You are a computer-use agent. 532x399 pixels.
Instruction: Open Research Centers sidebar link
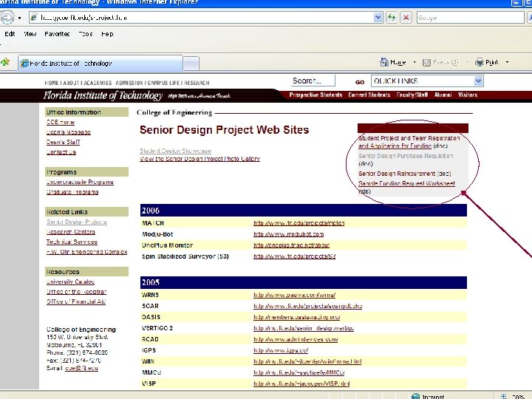[x=71, y=232]
